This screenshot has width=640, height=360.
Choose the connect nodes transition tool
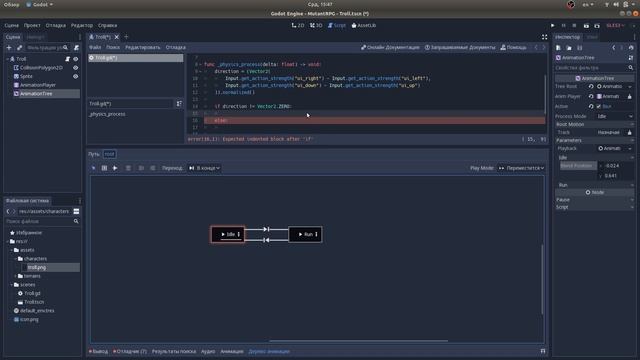click(x=115, y=168)
